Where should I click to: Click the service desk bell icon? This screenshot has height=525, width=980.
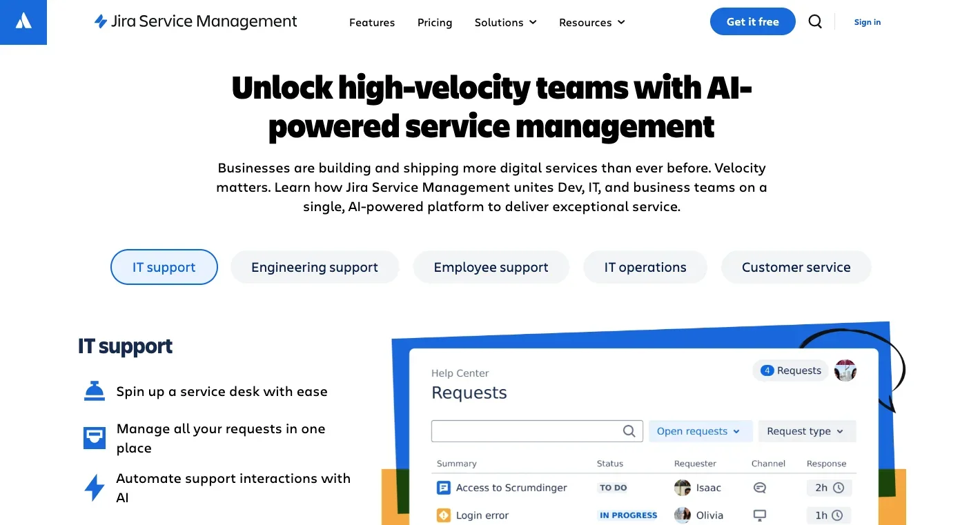click(x=95, y=391)
